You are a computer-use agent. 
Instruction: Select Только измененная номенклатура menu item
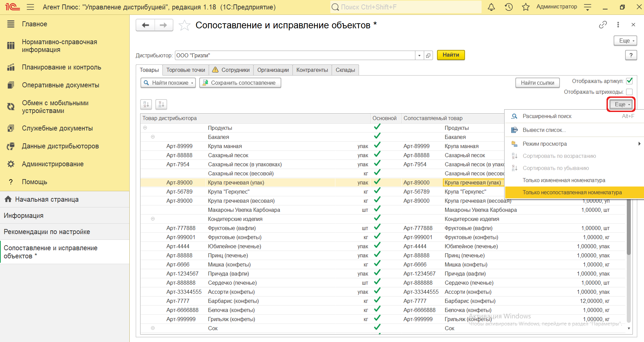click(x=574, y=180)
